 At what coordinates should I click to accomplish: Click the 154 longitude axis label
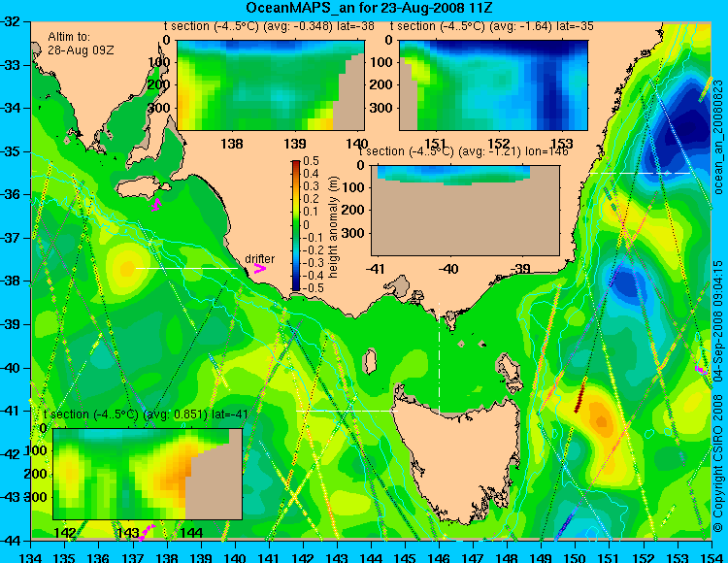tap(711, 557)
